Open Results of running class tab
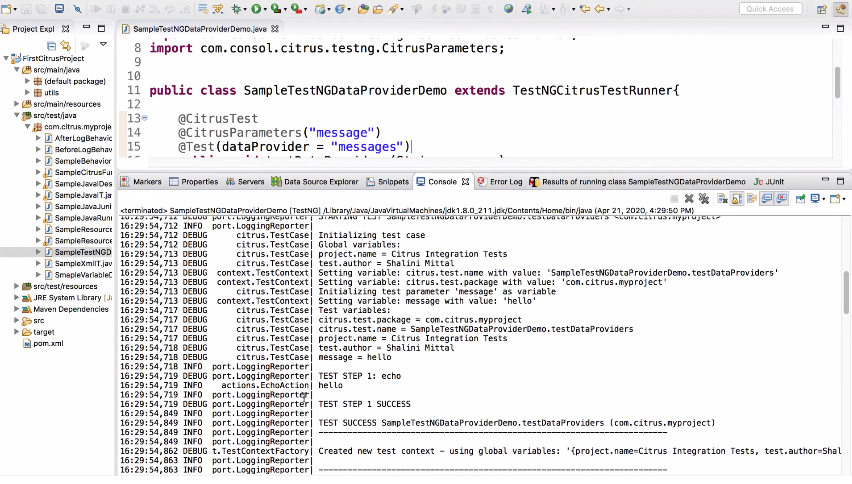Image resolution: width=852 pixels, height=484 pixels. click(x=637, y=182)
